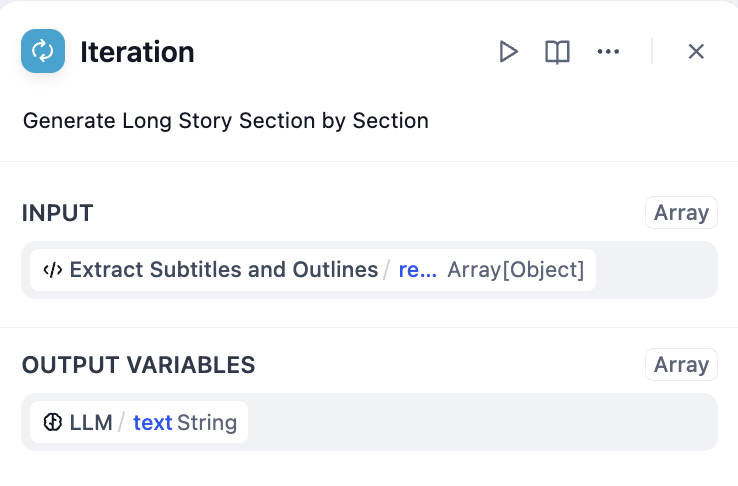Click the Array badge beside OUTPUT VARIABLES
This screenshot has height=486, width=738.
click(x=681, y=365)
